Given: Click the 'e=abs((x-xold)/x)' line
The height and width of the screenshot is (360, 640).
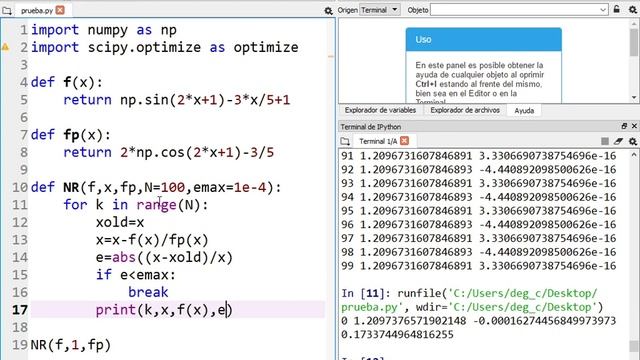Looking at the screenshot, I should (164, 257).
